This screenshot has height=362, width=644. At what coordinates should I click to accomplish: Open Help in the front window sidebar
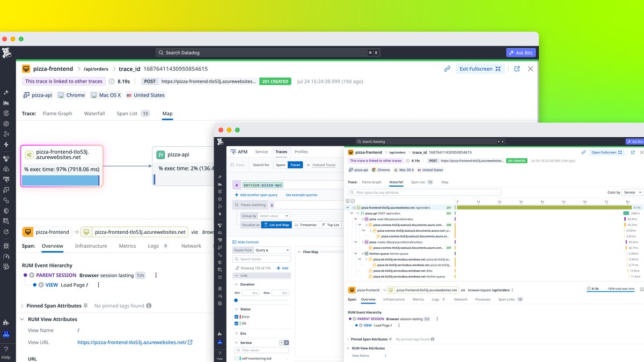coord(219,356)
